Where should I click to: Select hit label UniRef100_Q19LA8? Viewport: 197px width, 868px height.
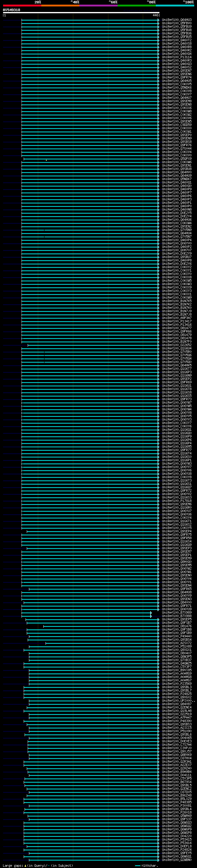click(x=176, y=711)
